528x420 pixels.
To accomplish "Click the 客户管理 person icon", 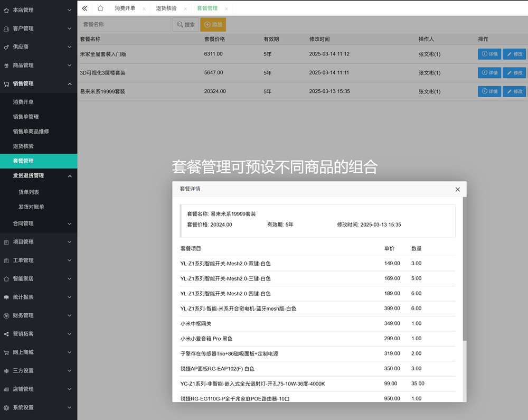I will 6,29.
